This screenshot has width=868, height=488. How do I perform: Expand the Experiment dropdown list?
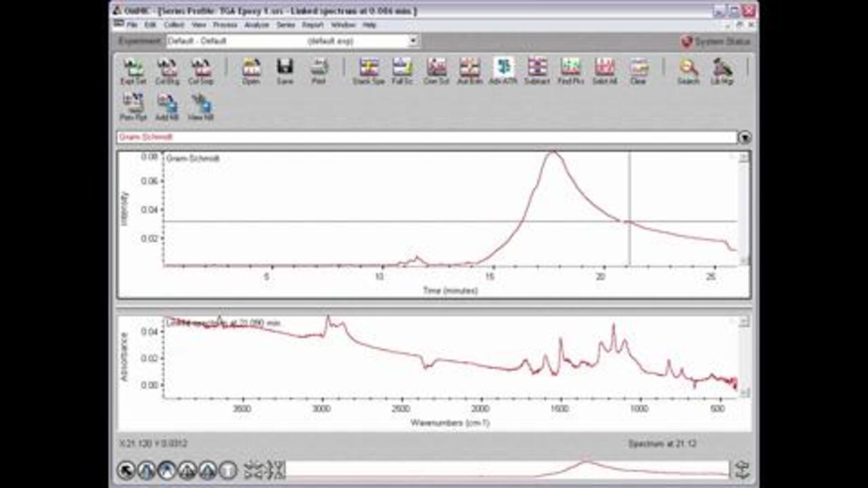pos(413,41)
